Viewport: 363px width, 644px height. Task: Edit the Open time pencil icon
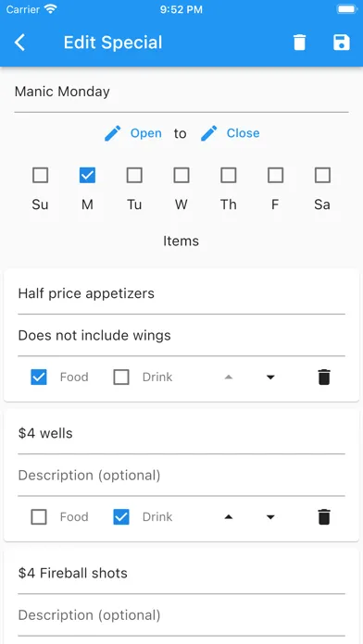point(113,133)
